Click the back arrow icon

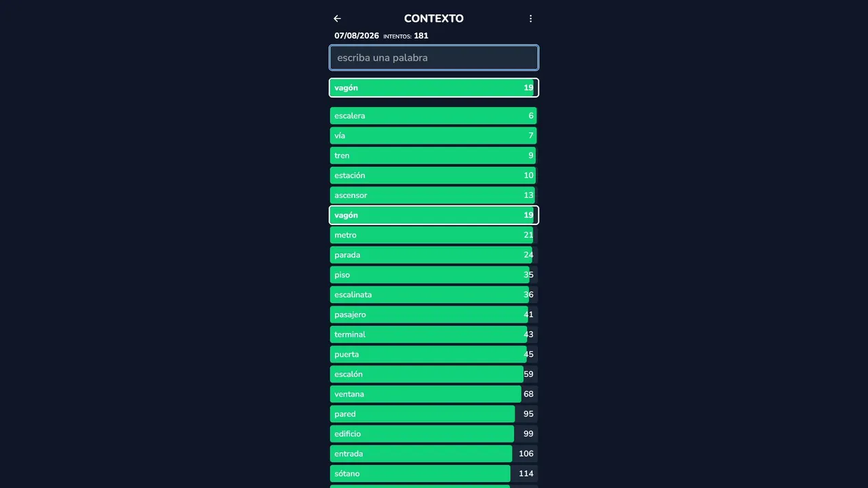[337, 19]
